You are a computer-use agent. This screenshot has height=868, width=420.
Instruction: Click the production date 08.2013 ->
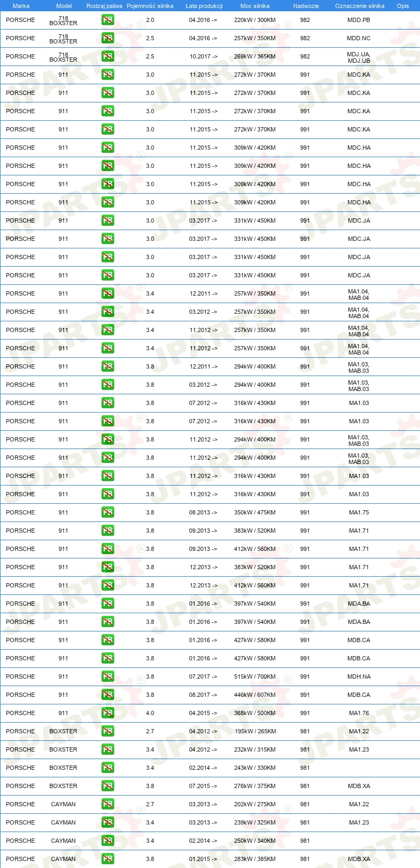coord(203,512)
